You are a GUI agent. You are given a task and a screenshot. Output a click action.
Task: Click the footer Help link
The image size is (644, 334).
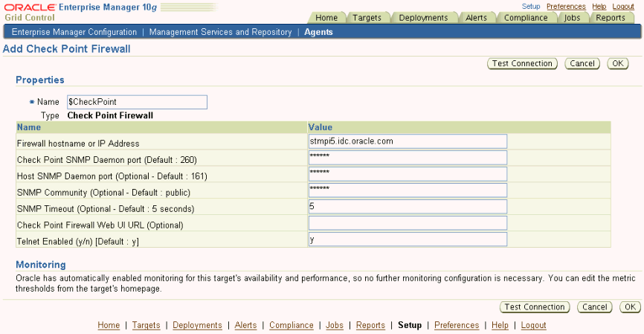click(500, 325)
